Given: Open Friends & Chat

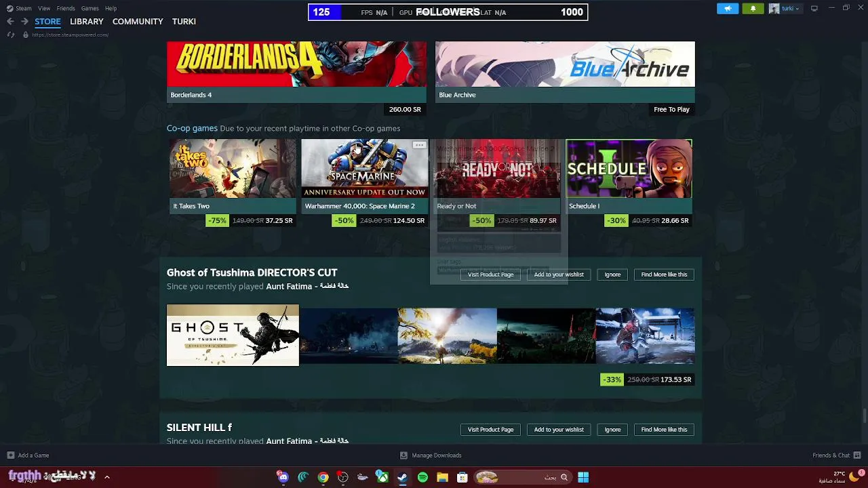Looking at the screenshot, I should coord(837,455).
